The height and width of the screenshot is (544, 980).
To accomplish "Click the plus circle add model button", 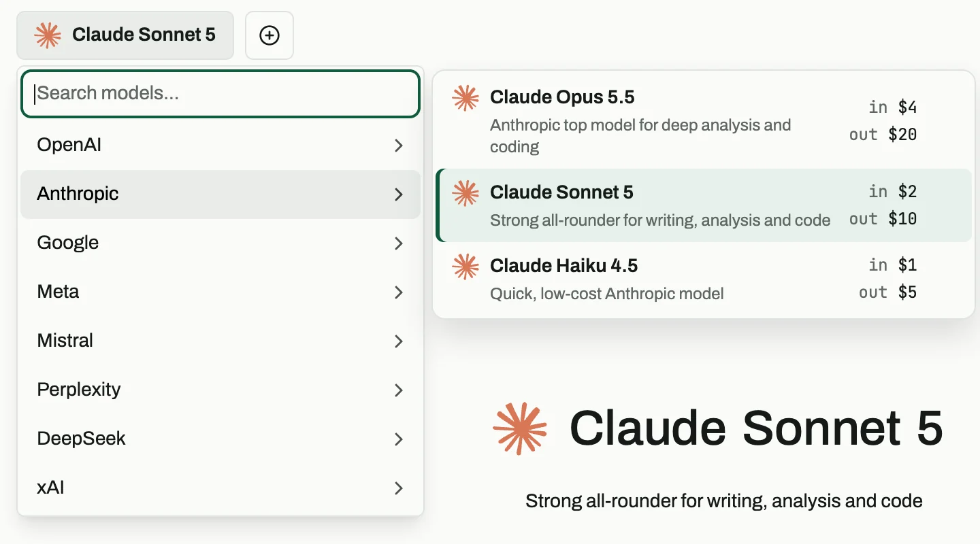I will (269, 35).
